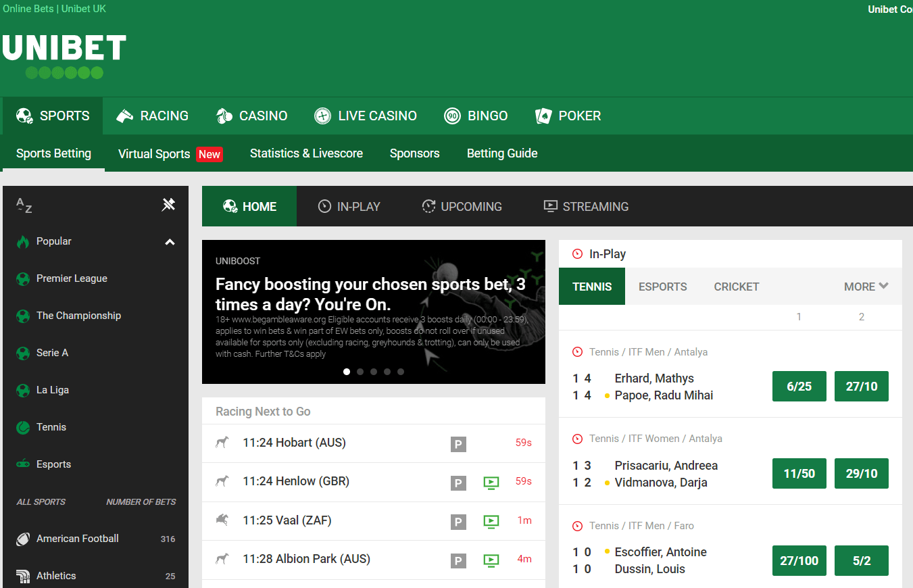The height and width of the screenshot is (588, 913).
Task: Switch to the In-Play tab
Action: tap(349, 207)
